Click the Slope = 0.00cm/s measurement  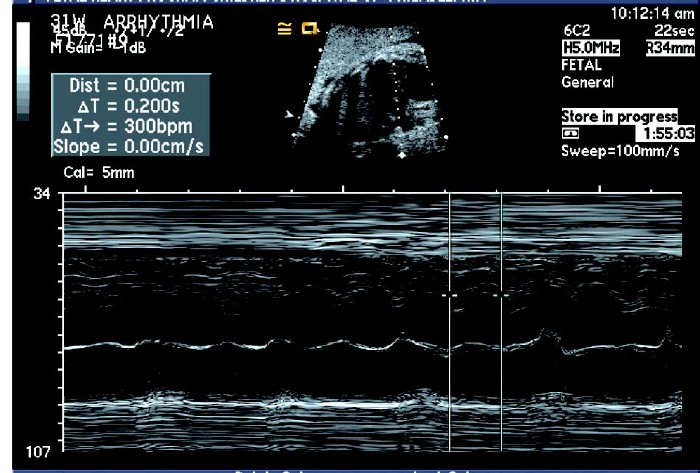(129, 147)
